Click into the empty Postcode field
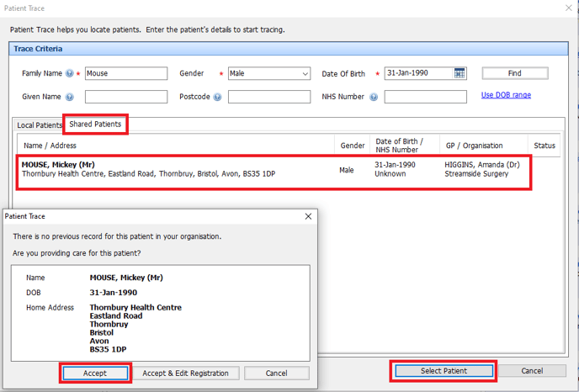 268,97
